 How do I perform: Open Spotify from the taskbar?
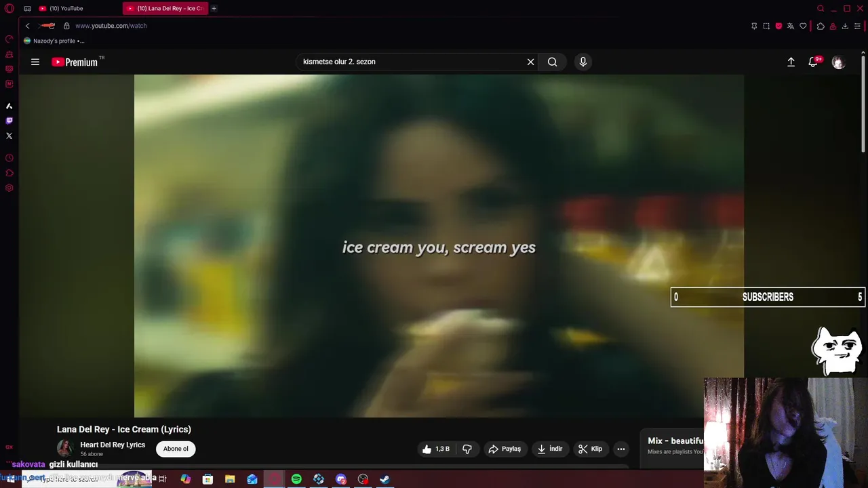(x=296, y=479)
